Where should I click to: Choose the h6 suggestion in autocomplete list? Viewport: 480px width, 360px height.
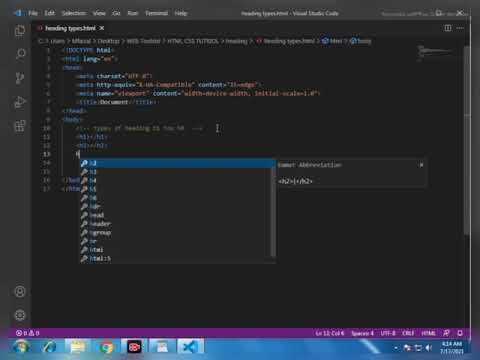[176, 198]
